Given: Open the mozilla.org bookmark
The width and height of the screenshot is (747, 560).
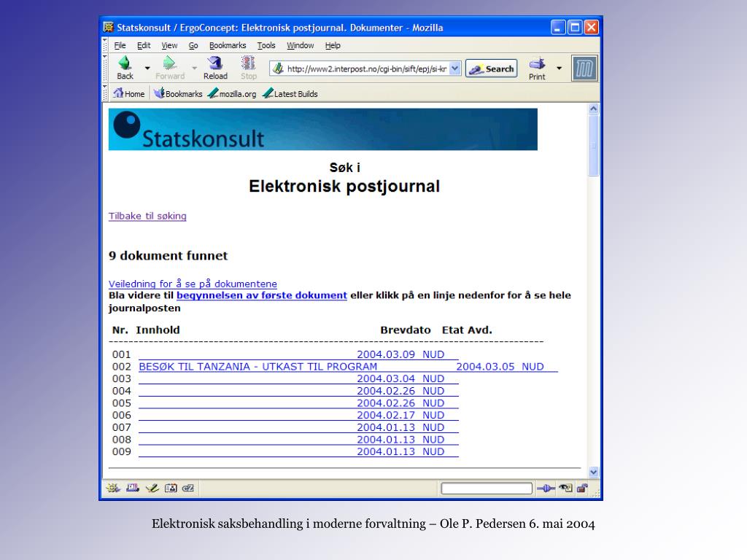Looking at the screenshot, I should tap(233, 94).
